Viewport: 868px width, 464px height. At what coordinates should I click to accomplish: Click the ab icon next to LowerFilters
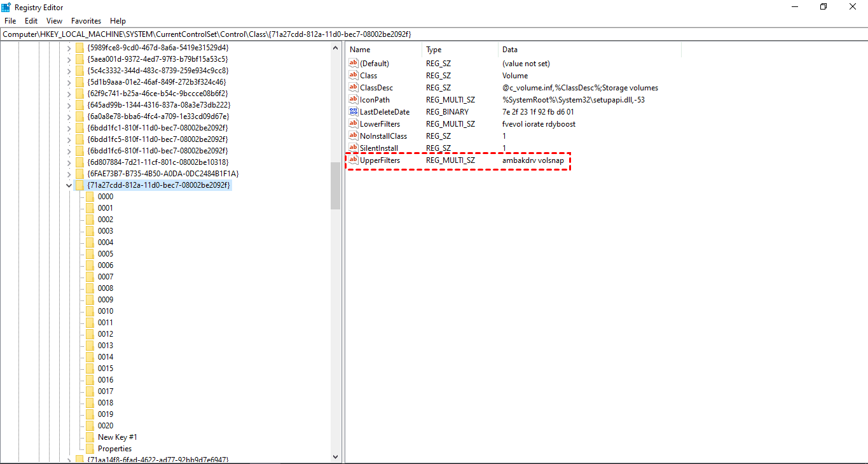coord(353,123)
